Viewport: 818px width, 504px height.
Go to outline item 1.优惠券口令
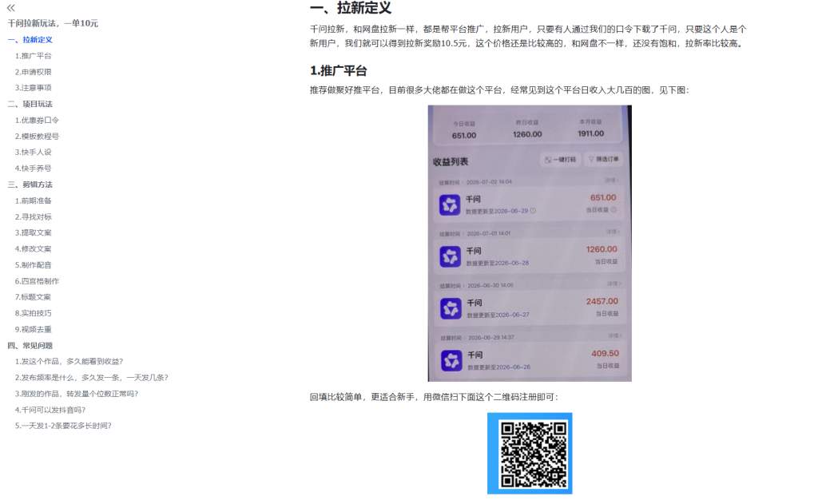click(x=37, y=121)
